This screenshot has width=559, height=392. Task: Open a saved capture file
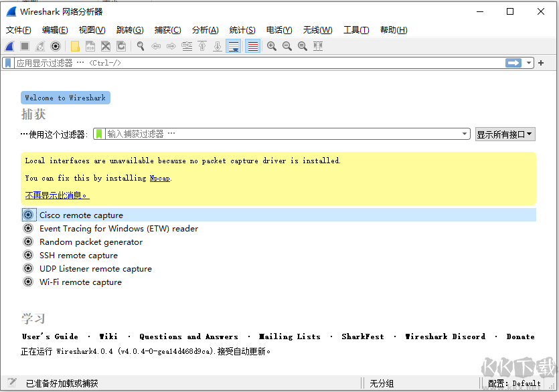[76, 45]
